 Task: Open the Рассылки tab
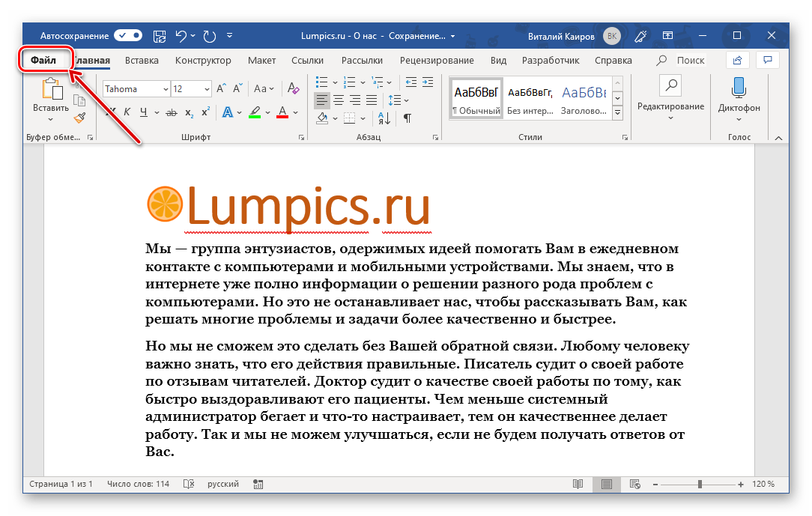(362, 61)
